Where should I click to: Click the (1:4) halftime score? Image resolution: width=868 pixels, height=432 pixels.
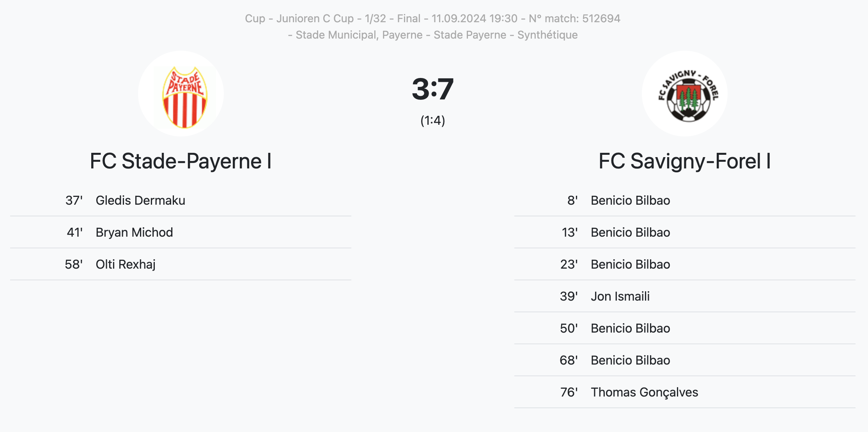433,120
